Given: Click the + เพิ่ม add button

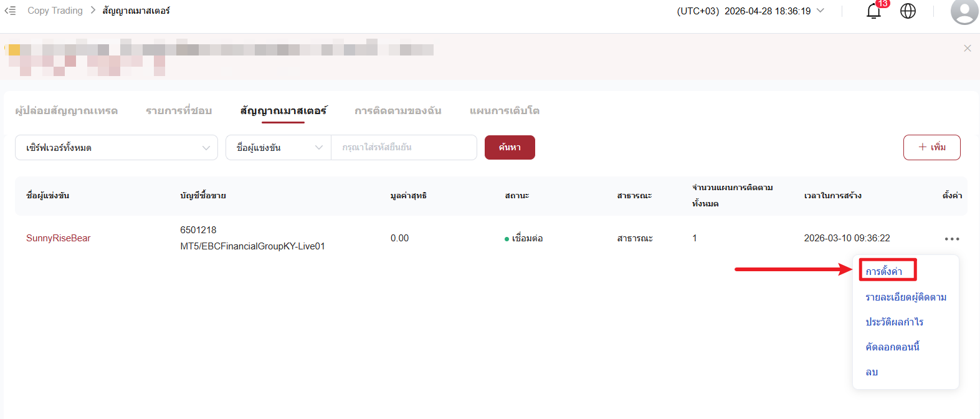Looking at the screenshot, I should tap(932, 147).
